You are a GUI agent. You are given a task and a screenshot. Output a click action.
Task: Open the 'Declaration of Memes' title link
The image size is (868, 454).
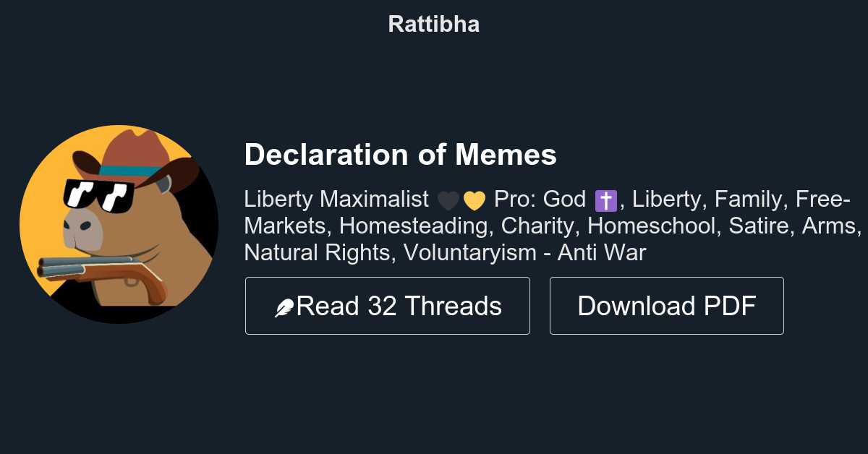[401, 155]
